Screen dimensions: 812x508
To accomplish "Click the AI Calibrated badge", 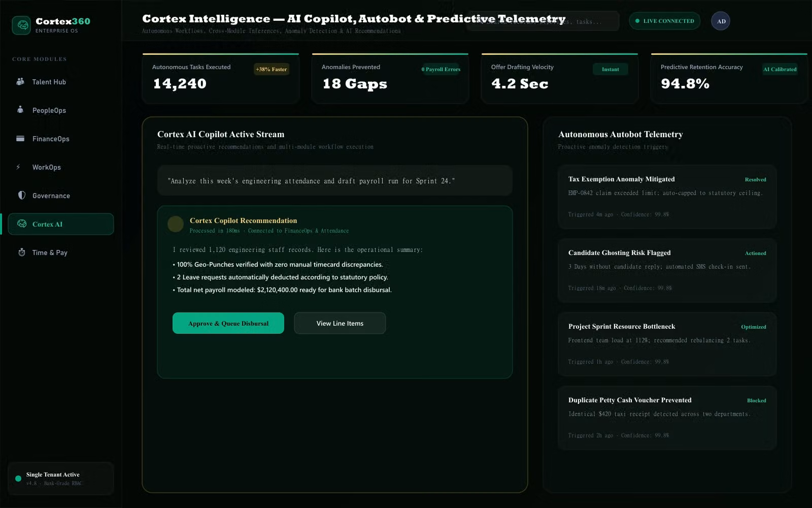I will (x=780, y=69).
